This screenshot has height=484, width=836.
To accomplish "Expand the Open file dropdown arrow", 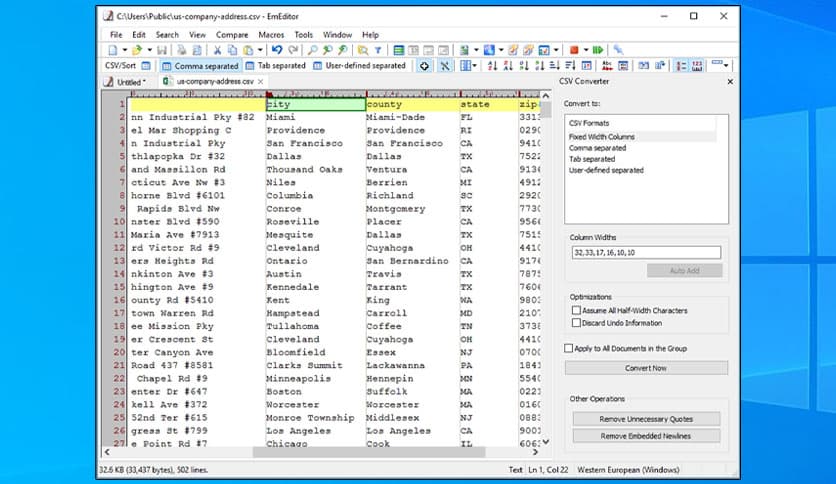I will click(148, 50).
